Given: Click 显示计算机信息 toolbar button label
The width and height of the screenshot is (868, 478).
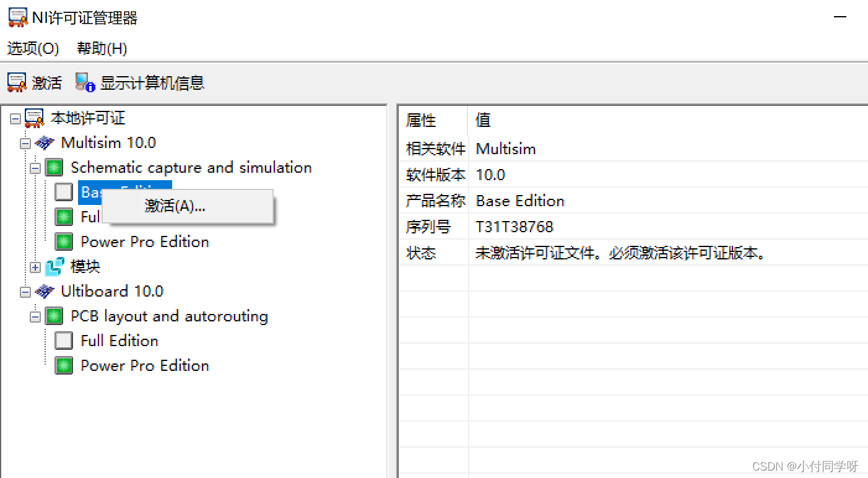Looking at the screenshot, I should (x=152, y=82).
